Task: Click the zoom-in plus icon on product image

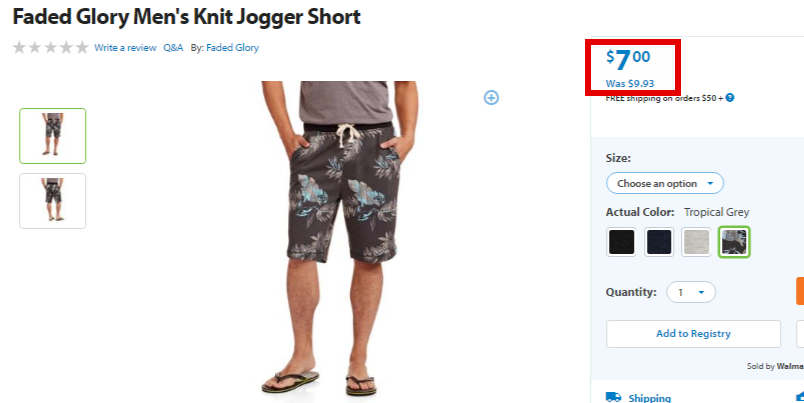Action: coord(491,97)
